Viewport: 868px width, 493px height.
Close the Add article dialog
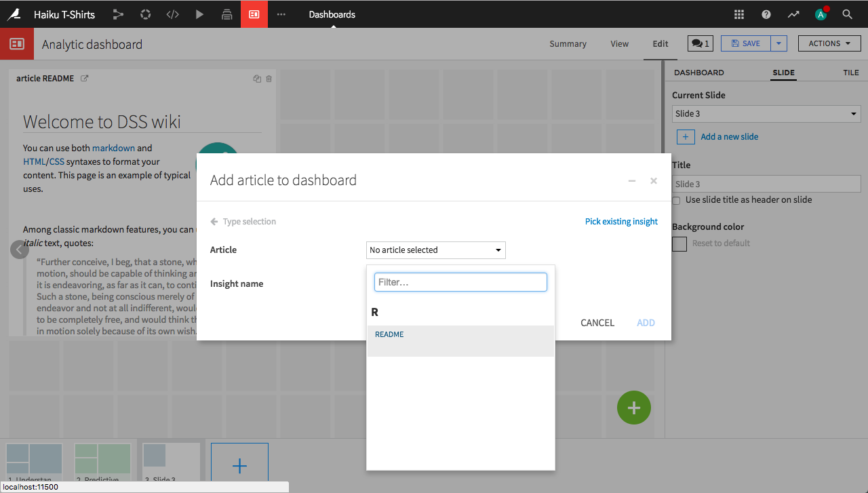coord(654,181)
